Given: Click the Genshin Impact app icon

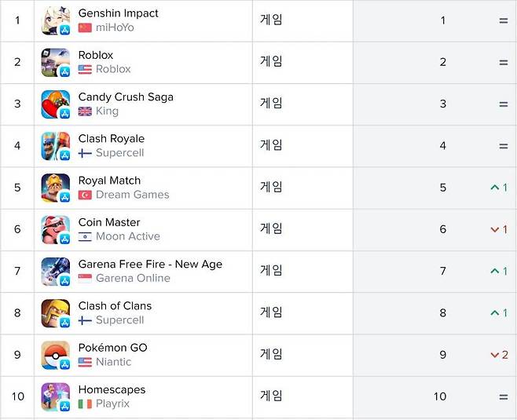Looking at the screenshot, I should 55,20.
